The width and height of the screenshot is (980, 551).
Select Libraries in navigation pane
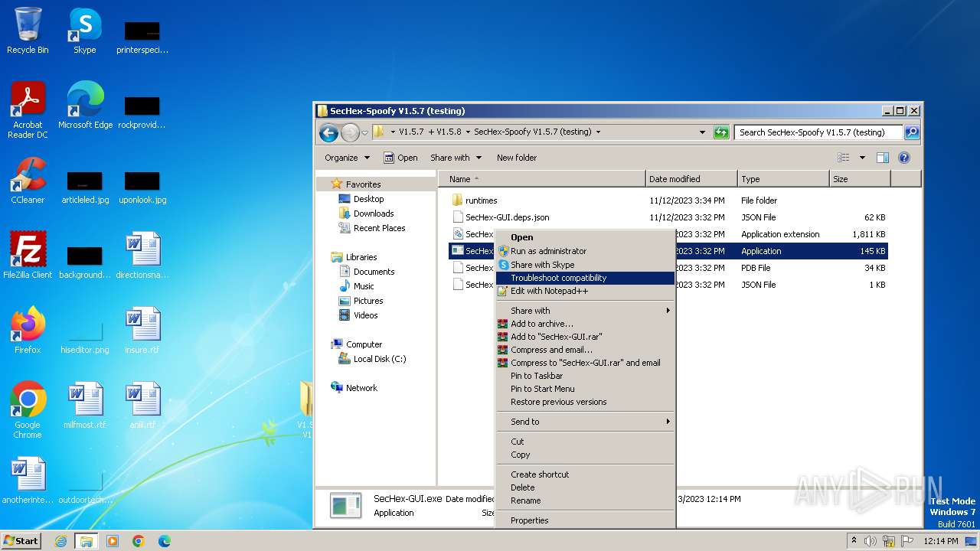(x=361, y=257)
